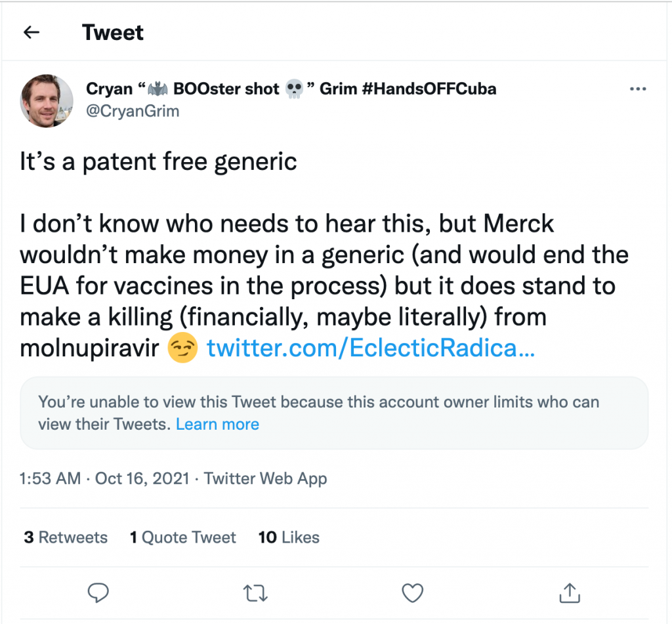
Task: View the 3 Retweets list
Action: point(66,537)
